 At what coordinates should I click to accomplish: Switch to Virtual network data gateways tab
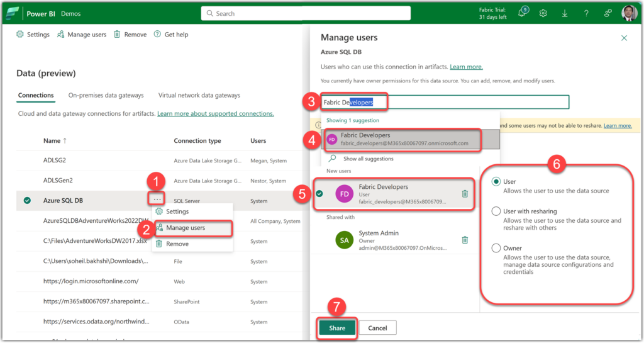pos(199,95)
